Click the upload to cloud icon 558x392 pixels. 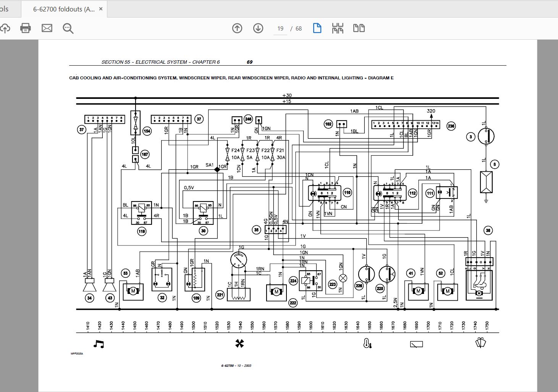point(5,28)
